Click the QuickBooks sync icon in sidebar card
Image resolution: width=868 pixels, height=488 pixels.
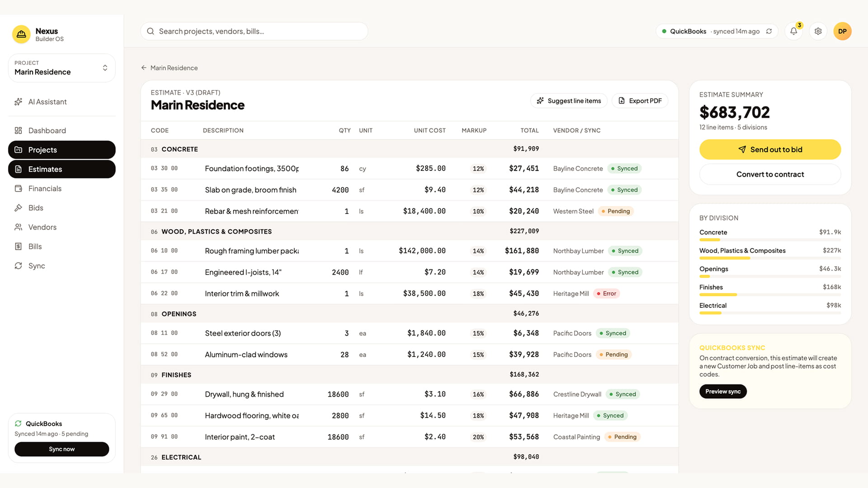18,424
